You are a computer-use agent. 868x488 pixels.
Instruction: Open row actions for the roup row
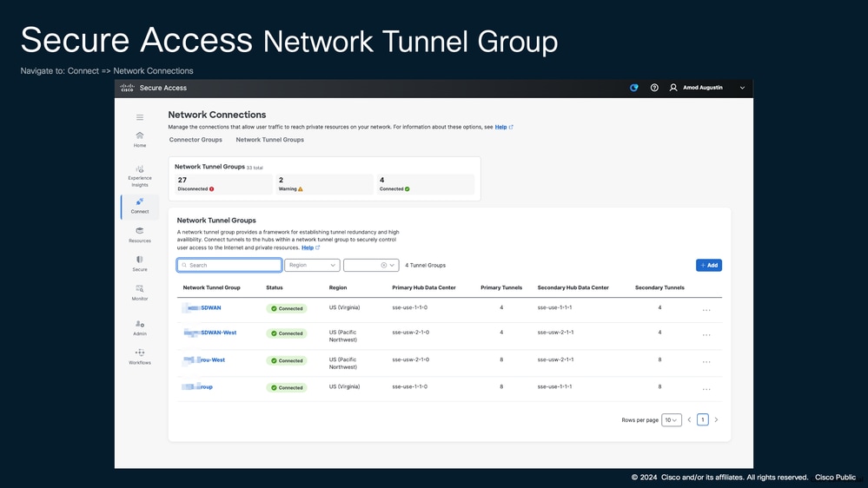pyautogui.click(x=706, y=390)
